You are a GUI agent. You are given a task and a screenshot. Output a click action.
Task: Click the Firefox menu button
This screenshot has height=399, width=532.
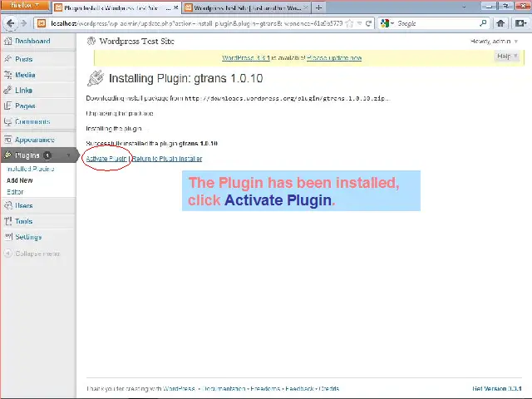coord(24,5)
